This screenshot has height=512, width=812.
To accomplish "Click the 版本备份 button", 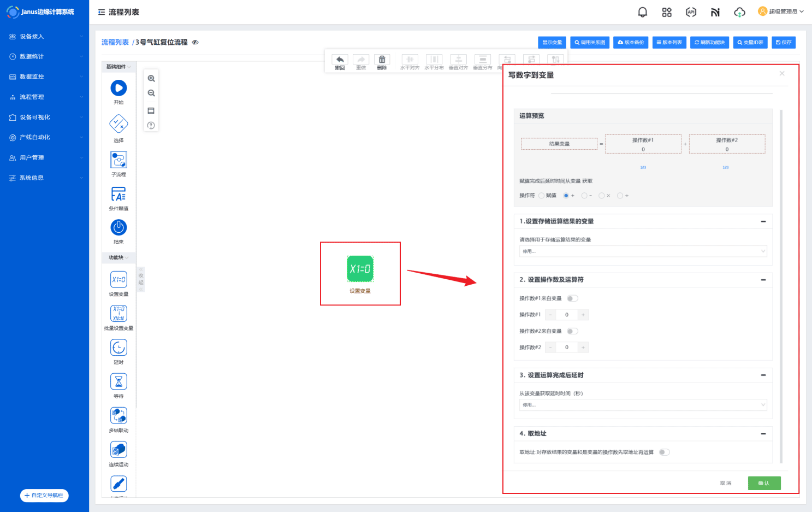I will (x=631, y=42).
